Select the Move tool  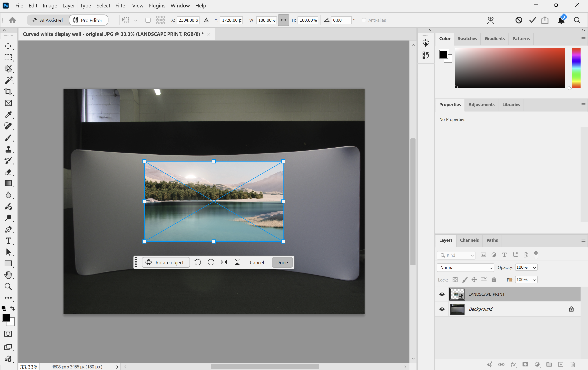tap(8, 46)
